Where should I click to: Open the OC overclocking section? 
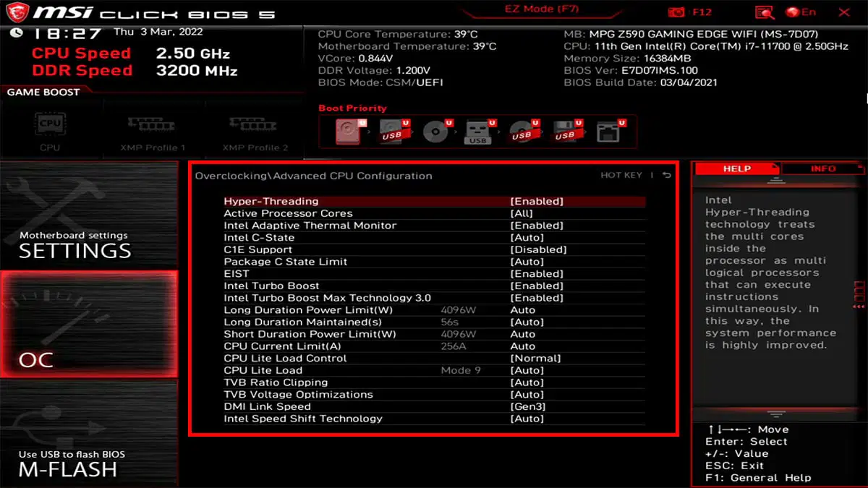pos(88,324)
